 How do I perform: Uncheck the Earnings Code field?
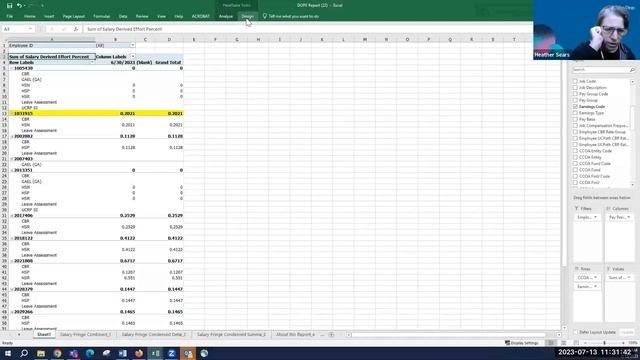[575, 107]
